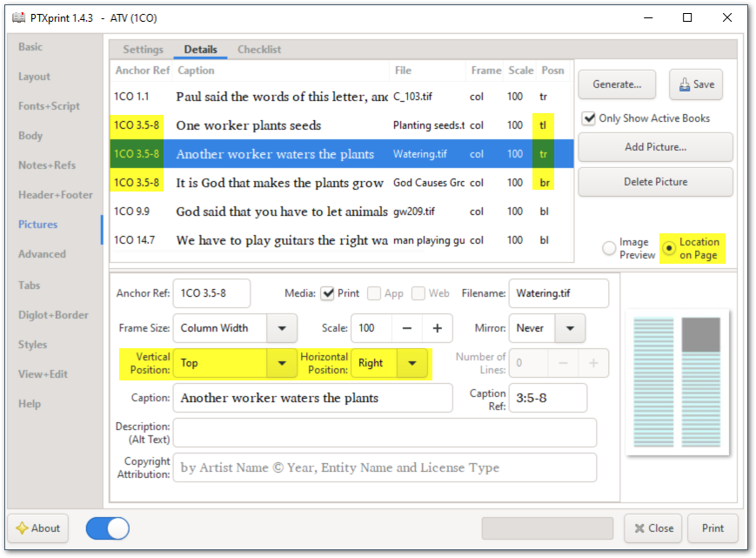
Task: Click the About icon button
Action: (38, 528)
